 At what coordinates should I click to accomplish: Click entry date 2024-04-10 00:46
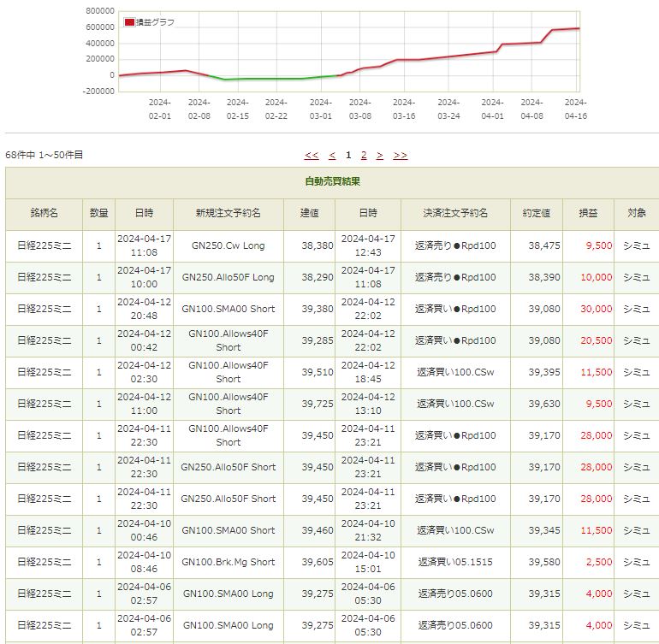[144, 530]
